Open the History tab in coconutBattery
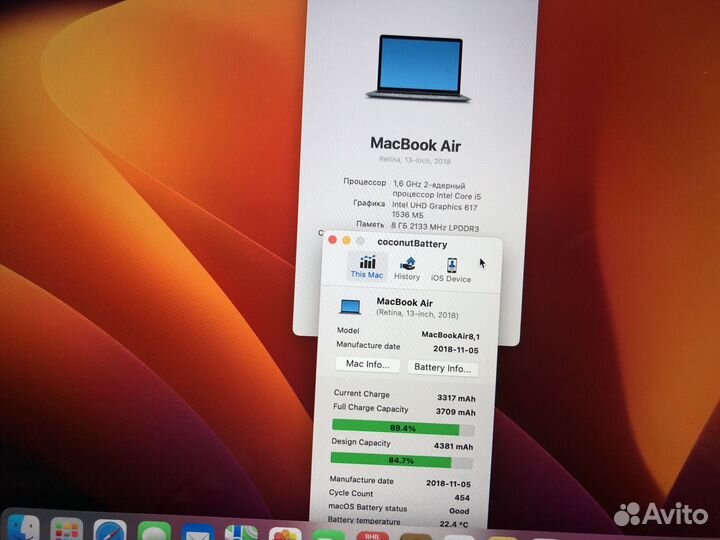This screenshot has height=540, width=720. point(407,269)
